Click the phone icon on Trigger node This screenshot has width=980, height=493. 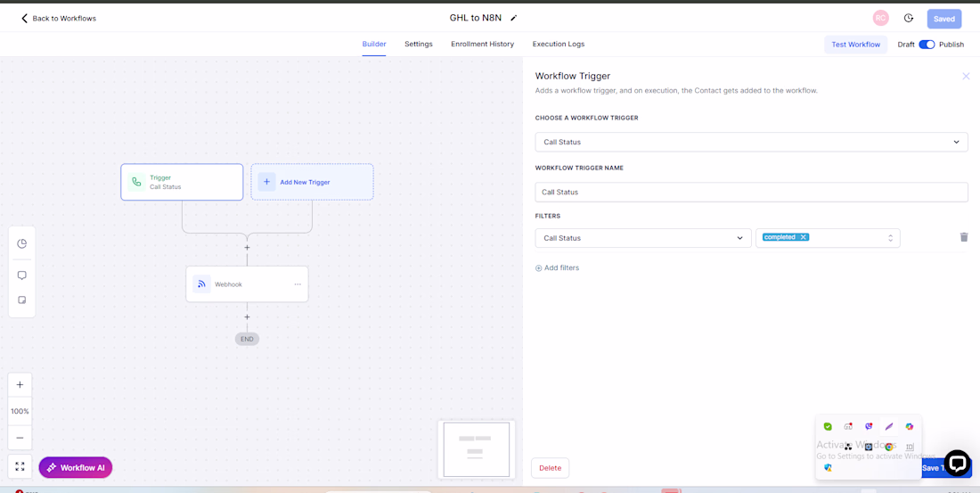pos(136,182)
